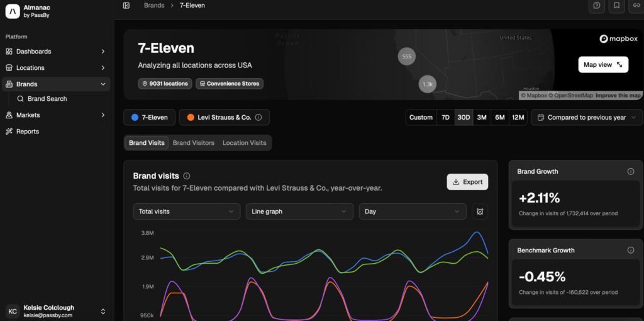Click the 9031 locations badge
This screenshot has width=644, height=321.
pos(165,84)
